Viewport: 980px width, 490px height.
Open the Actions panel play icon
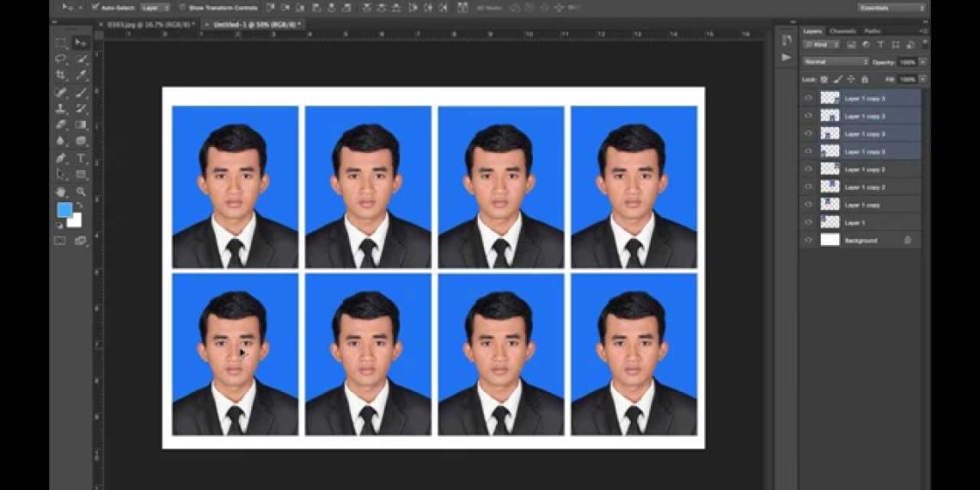pos(787,58)
